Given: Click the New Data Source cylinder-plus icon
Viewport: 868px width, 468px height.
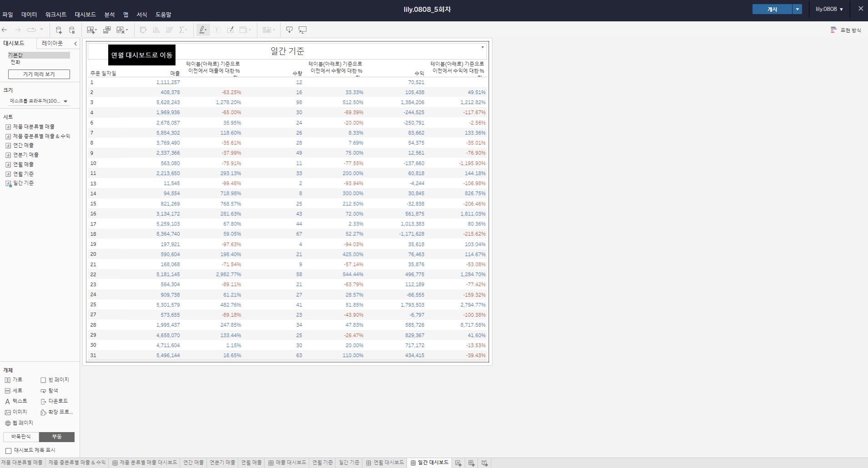Looking at the screenshot, I should (59, 30).
